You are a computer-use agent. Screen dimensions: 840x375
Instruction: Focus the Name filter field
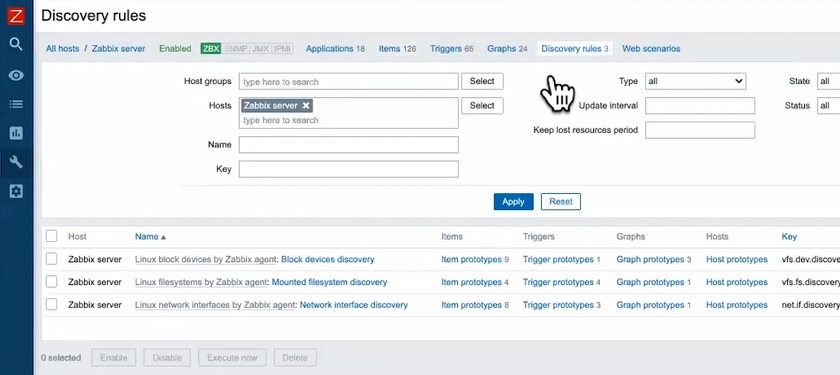(349, 145)
